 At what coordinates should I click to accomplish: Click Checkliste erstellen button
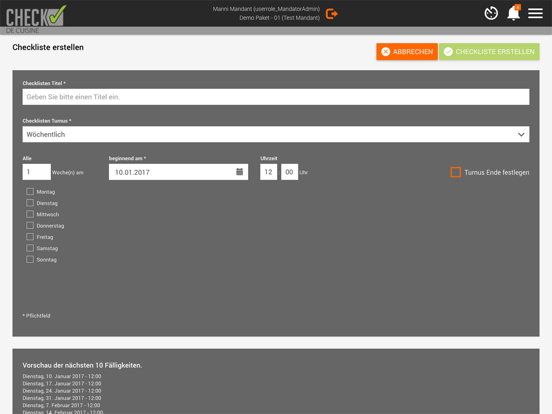(x=489, y=52)
